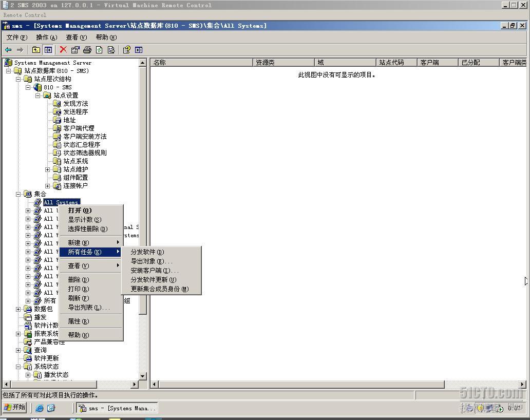
Task: Select 地址 item in tree
Action: tap(69, 120)
